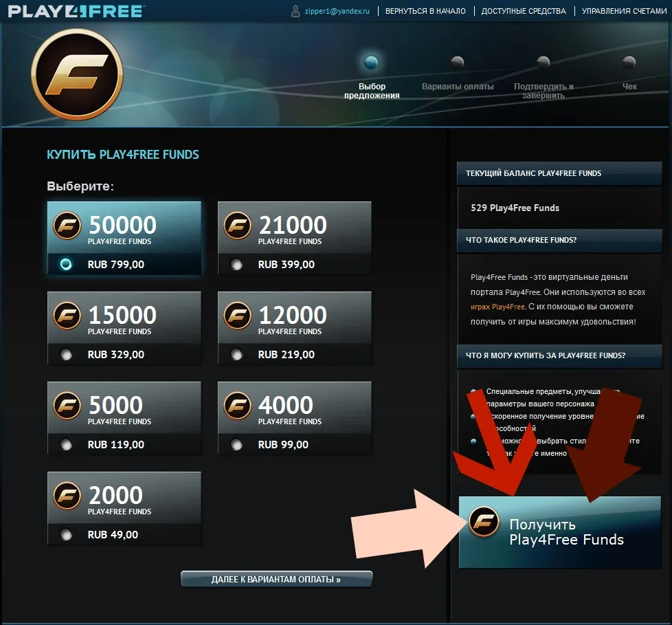Viewport: 672px width, 625px height.
Task: Click the coin icon on 4000 funds package
Action: click(238, 406)
